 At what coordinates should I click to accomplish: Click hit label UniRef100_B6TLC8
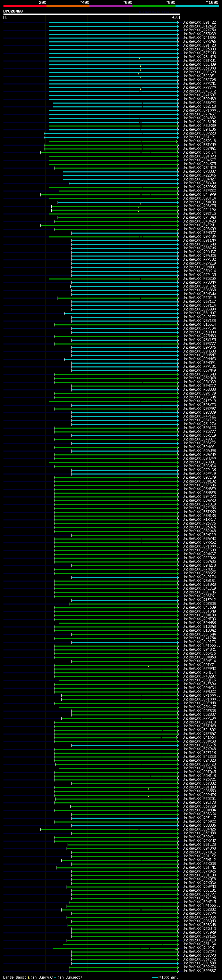click(199, 844)
